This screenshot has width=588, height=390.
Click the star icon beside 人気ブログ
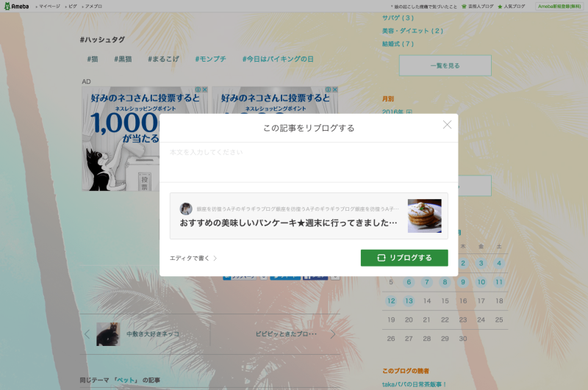click(x=500, y=7)
